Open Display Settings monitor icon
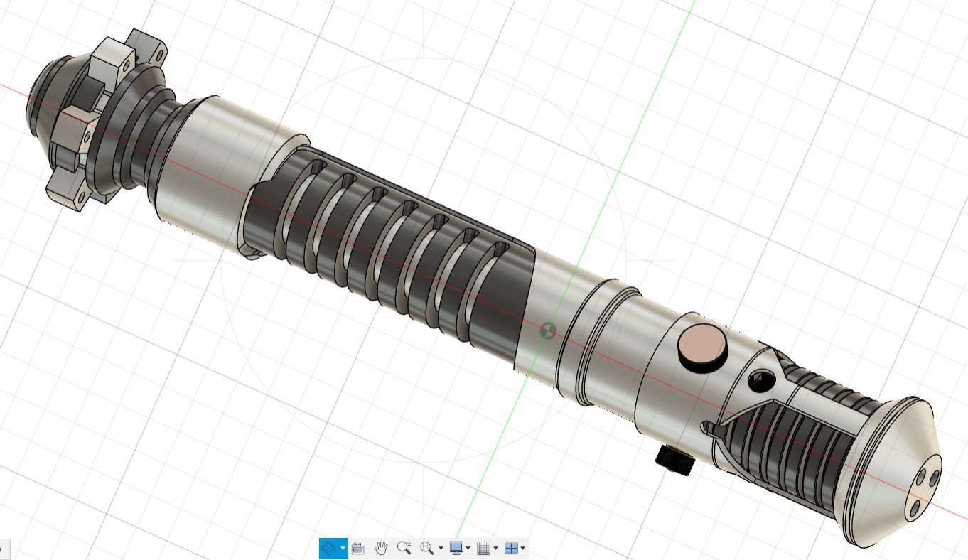Screen dimensions: 968x560 point(456,548)
